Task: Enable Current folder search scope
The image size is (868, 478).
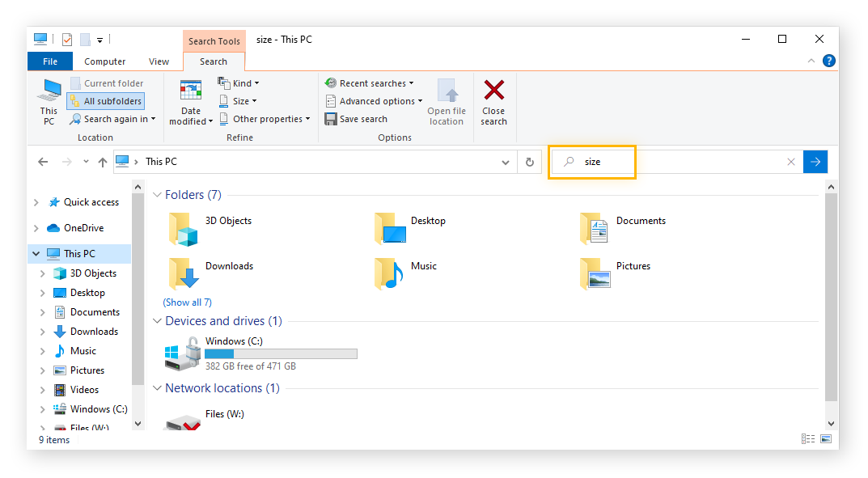Action: [x=108, y=82]
